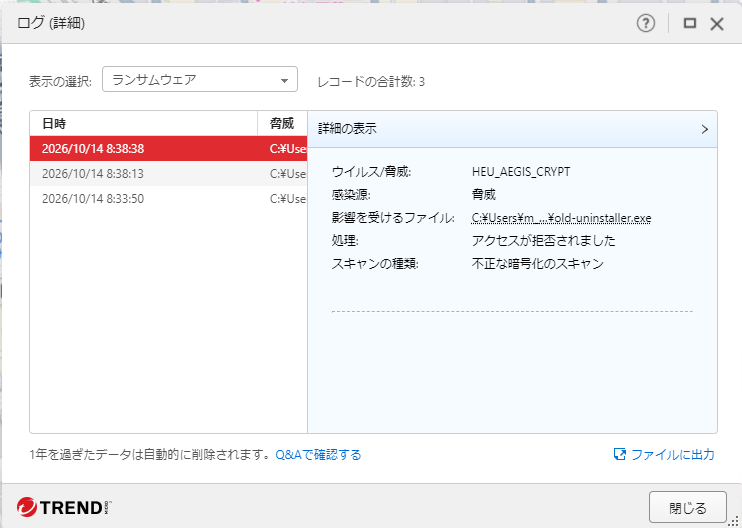Open the ランサムウェア display selection dropdown
Image resolution: width=742 pixels, height=528 pixels.
pyautogui.click(x=200, y=79)
